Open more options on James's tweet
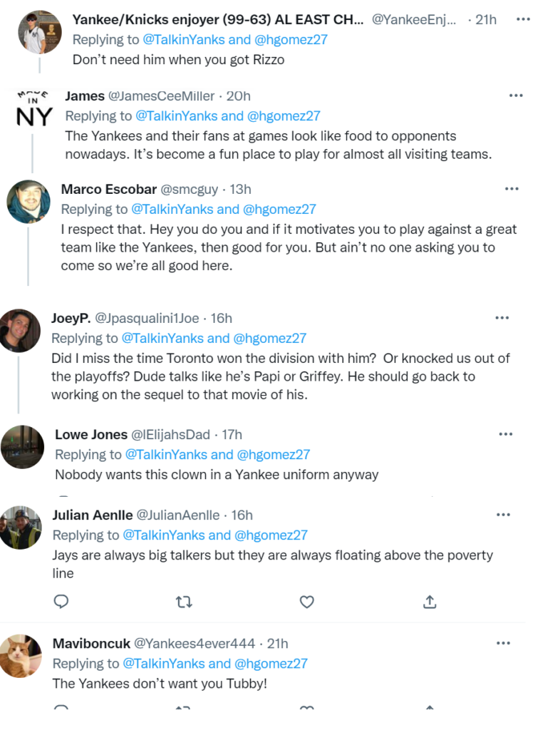Viewport: 560px width, 730px height. (x=516, y=96)
